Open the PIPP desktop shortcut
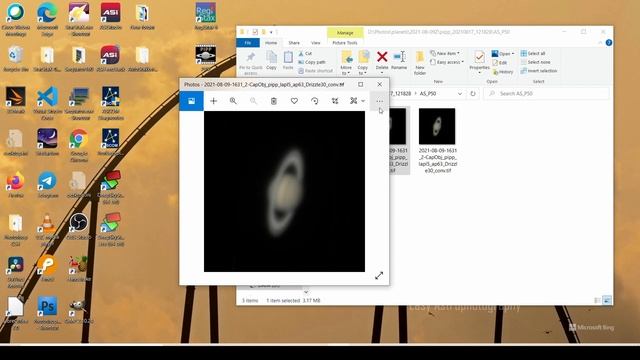This screenshot has width=640, height=360. point(206,57)
